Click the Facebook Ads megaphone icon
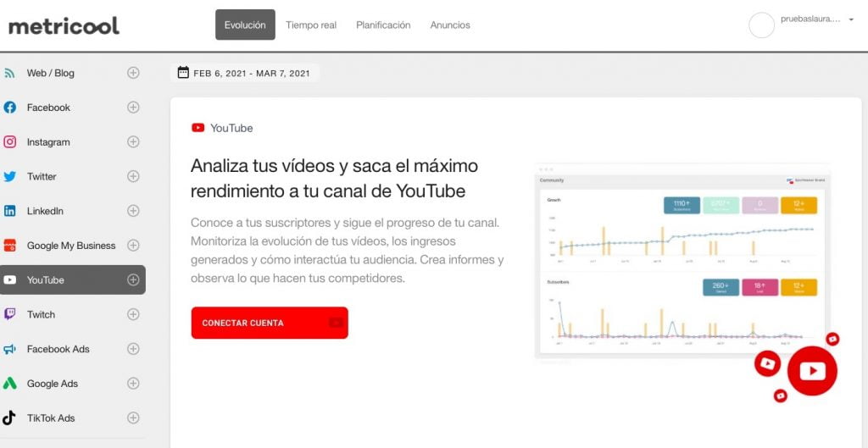This screenshot has height=448, width=868. [9, 349]
